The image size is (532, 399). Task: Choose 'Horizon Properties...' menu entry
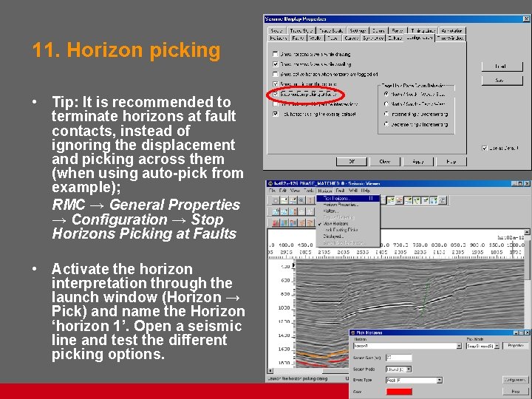(348, 205)
